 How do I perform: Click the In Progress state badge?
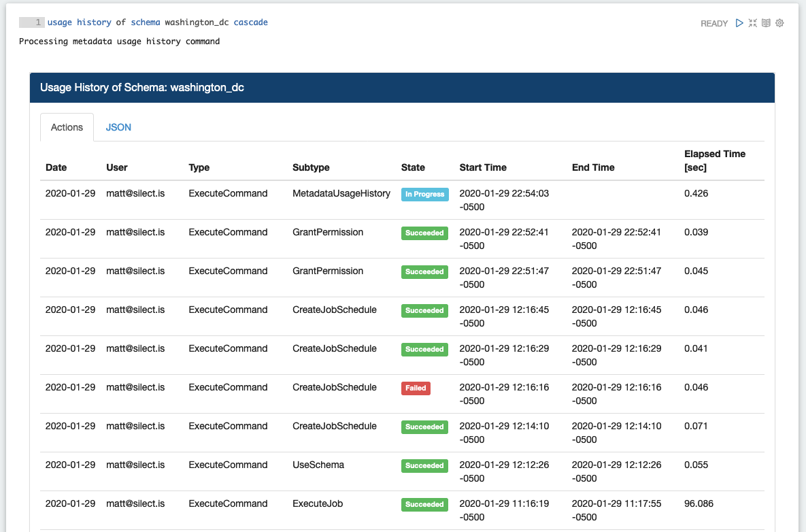coord(424,195)
